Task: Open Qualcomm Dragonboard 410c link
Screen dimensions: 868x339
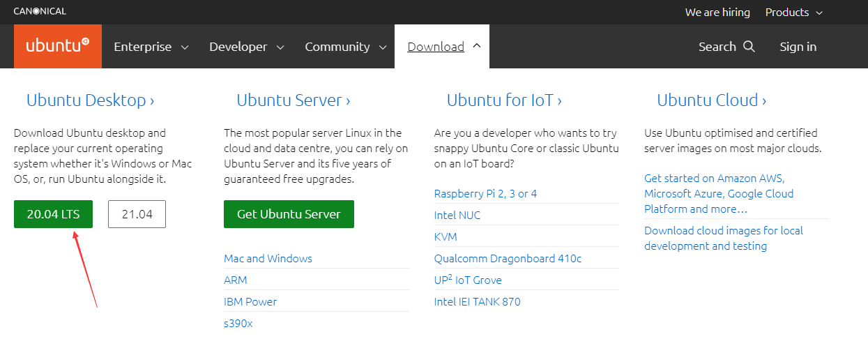Action: pyautogui.click(x=508, y=259)
